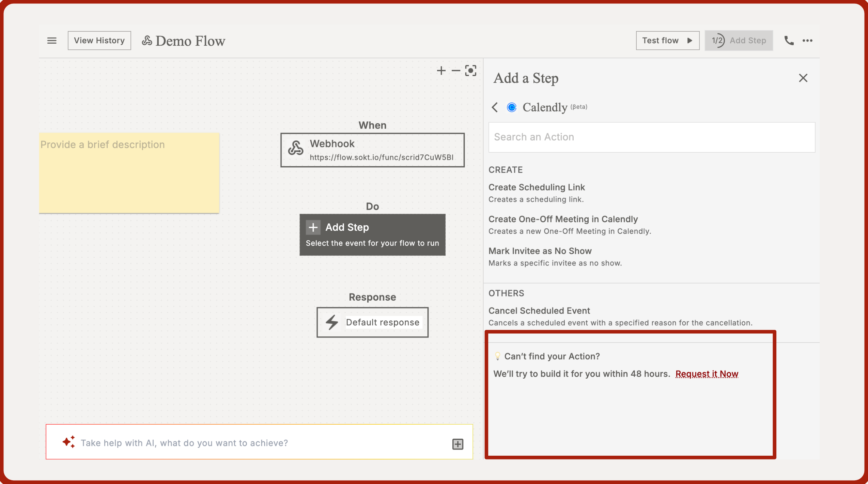This screenshot has width=868, height=484.
Task: Close the Add a Step panel
Action: click(x=803, y=78)
